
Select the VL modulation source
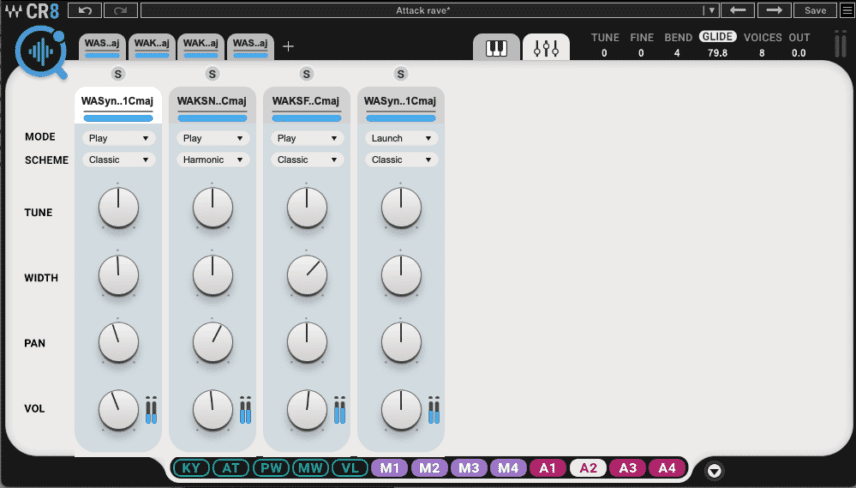point(350,468)
